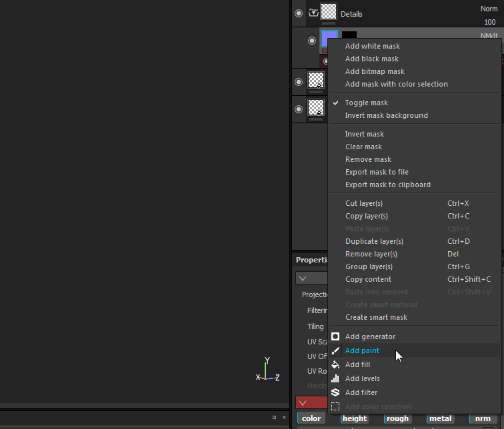Collapse the red section chevron
504x429 pixels.
click(x=303, y=402)
